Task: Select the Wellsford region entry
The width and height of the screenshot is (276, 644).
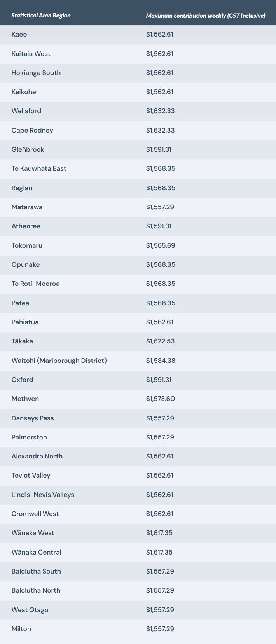Action: coord(26,111)
